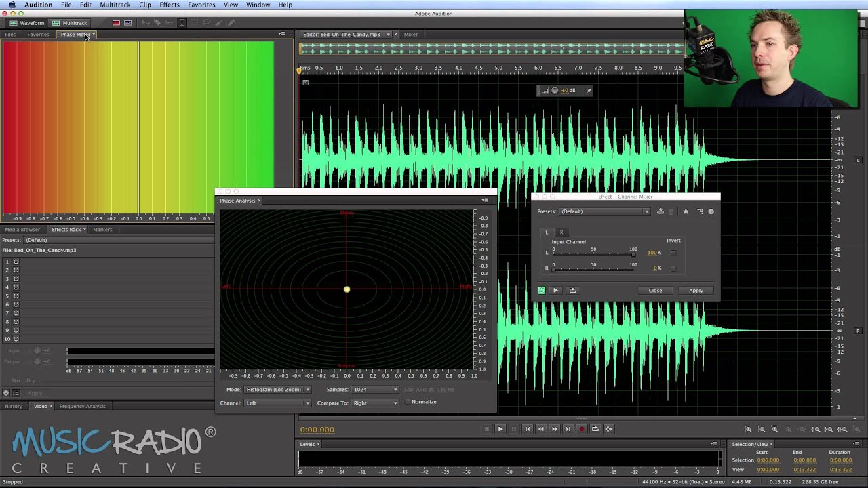The height and width of the screenshot is (488, 868).
Task: Click Selection Start time field
Action: 768,460
